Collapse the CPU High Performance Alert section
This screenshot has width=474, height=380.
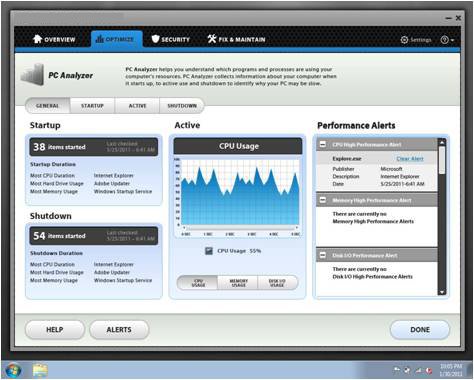323,144
